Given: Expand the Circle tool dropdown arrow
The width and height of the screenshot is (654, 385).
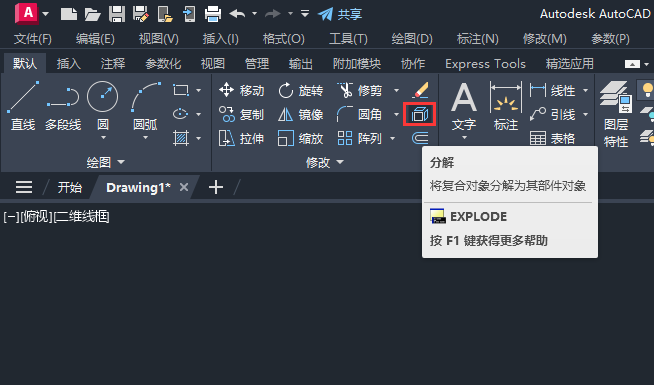Looking at the screenshot, I should click(x=103, y=138).
